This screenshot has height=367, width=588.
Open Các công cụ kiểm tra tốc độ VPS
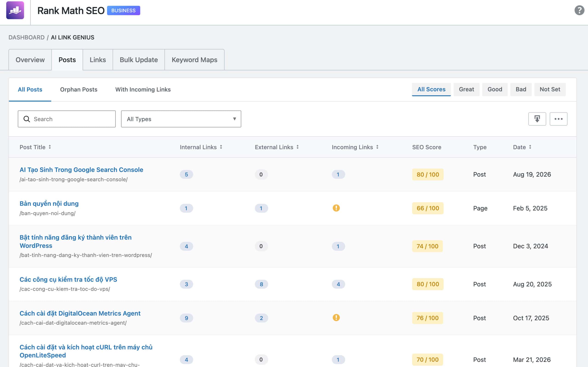coord(68,279)
